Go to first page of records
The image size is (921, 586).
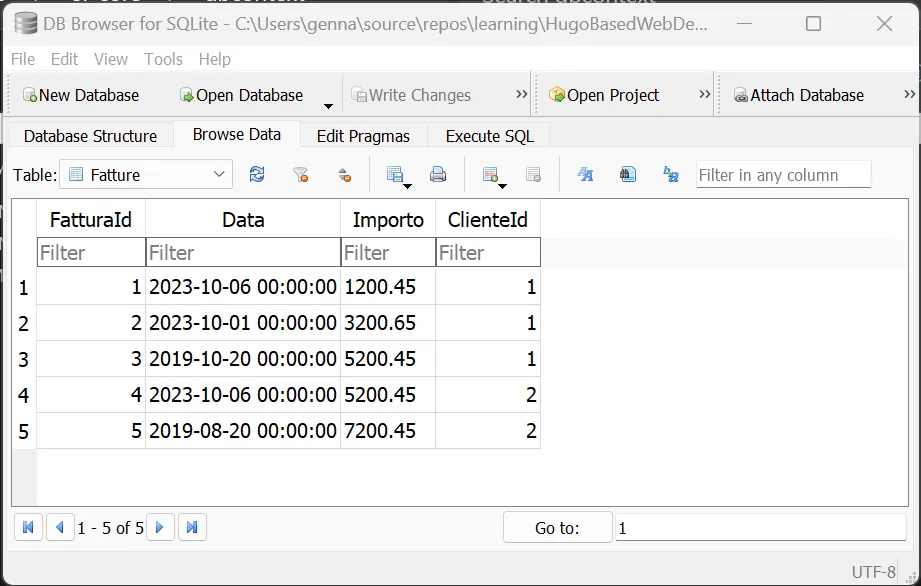[28, 527]
